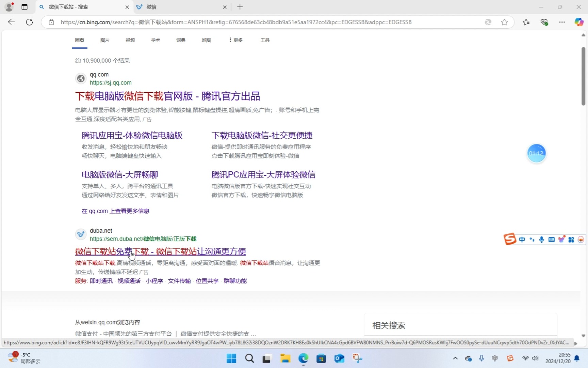
Task: Switch to 图片 search results
Action: [x=105, y=40]
